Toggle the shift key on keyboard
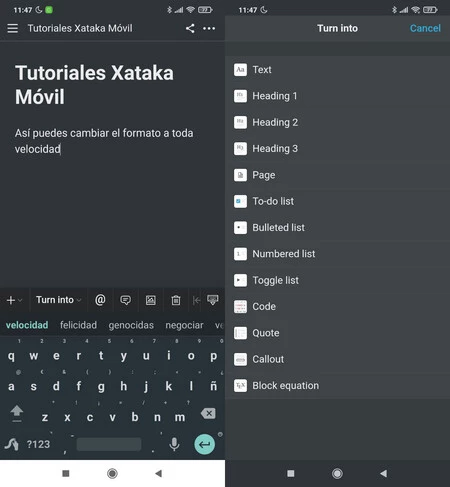 tap(17, 414)
